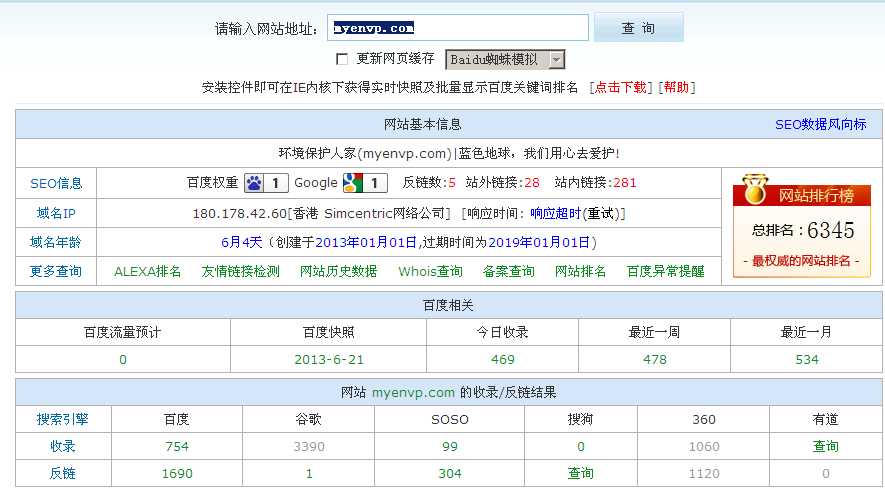Click the SEO信息 row label

coord(56,184)
